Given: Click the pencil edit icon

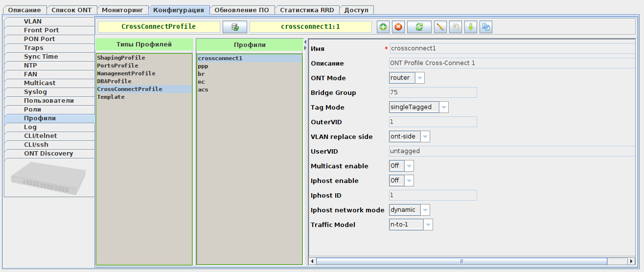Looking at the screenshot, I should [440, 27].
